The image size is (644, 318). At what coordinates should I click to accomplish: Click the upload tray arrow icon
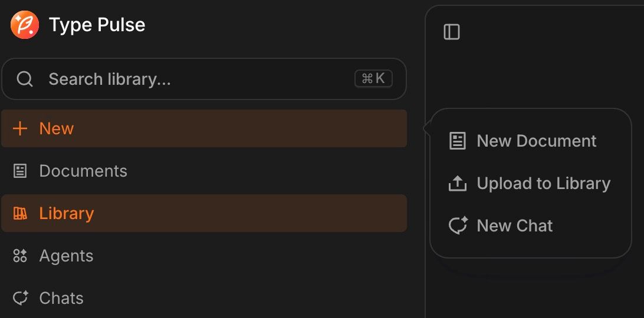tap(458, 183)
